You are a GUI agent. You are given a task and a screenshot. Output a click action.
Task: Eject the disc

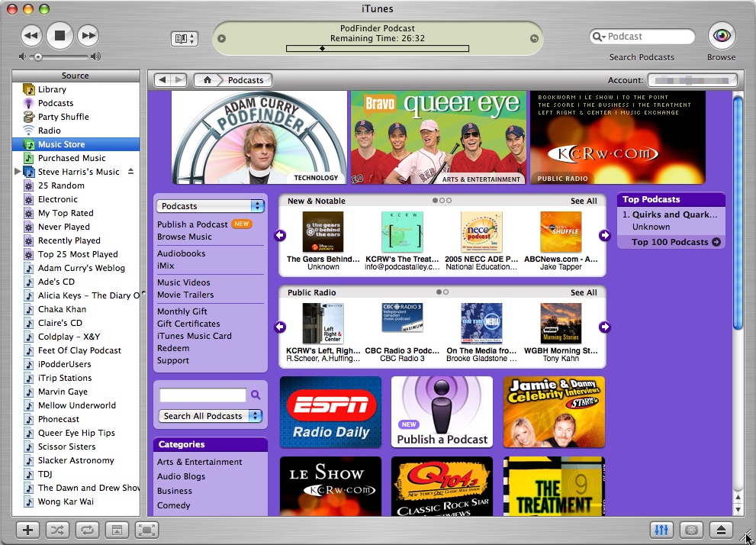[x=719, y=530]
